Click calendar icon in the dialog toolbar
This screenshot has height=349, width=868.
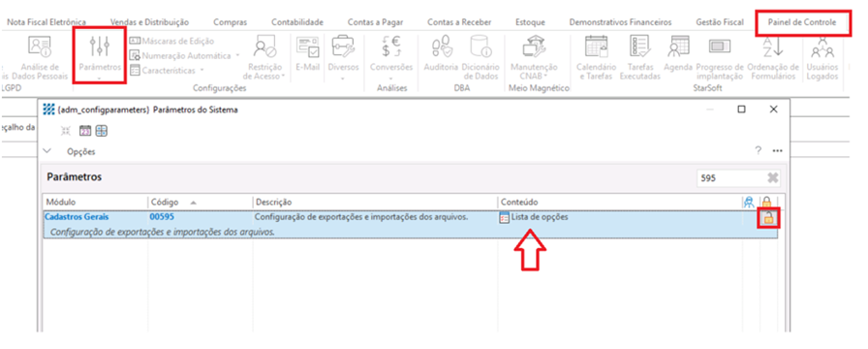click(85, 131)
